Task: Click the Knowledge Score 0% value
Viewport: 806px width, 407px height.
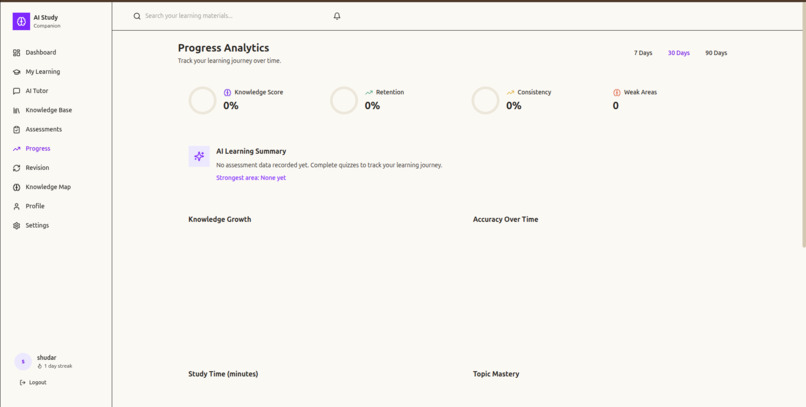Action: [231, 106]
